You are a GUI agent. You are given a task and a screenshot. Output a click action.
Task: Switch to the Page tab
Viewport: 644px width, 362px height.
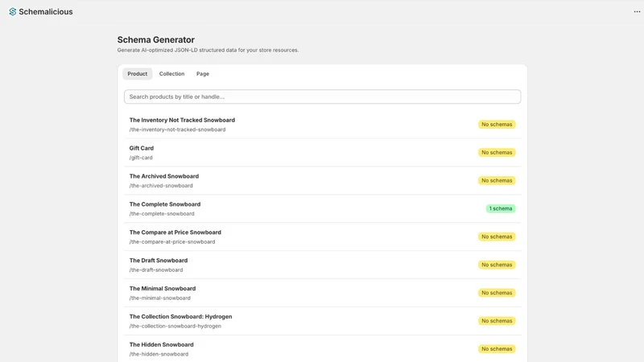[x=203, y=74]
